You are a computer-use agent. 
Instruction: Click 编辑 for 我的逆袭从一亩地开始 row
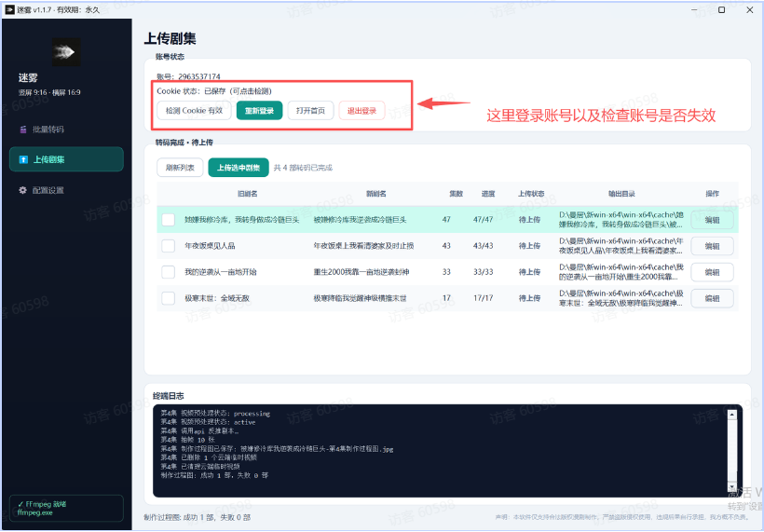tap(713, 272)
